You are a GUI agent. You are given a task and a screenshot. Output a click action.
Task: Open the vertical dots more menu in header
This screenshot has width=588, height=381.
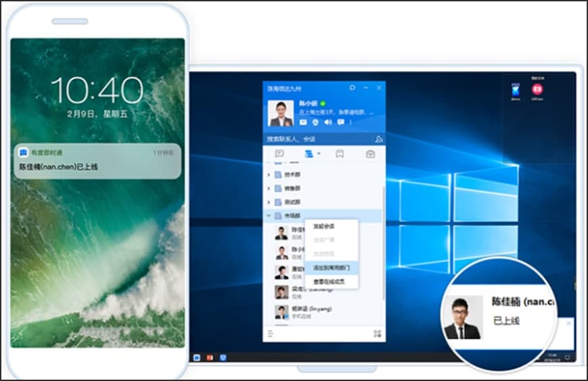(350, 122)
